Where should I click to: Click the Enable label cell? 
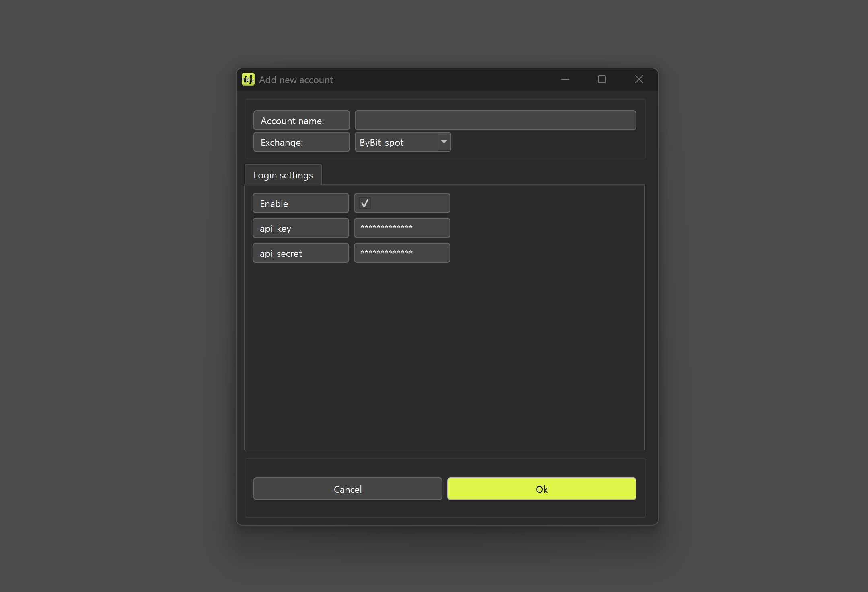point(300,203)
